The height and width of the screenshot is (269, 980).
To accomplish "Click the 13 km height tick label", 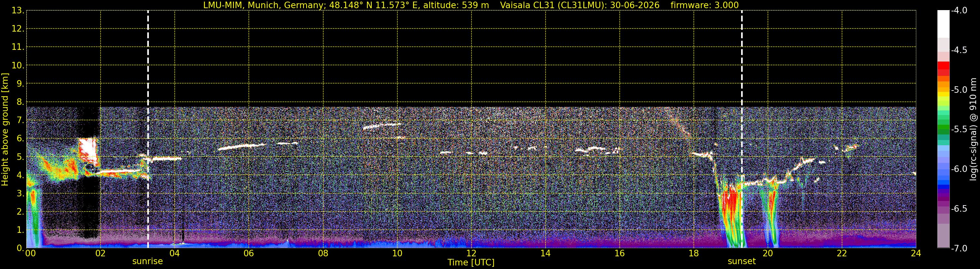I will pyautogui.click(x=17, y=11).
